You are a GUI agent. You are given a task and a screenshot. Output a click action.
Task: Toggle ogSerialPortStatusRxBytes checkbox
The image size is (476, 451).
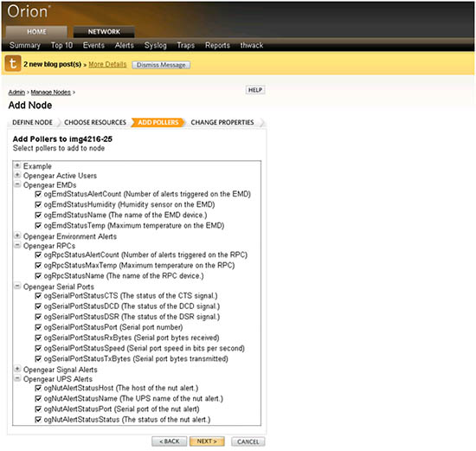tap(38, 338)
